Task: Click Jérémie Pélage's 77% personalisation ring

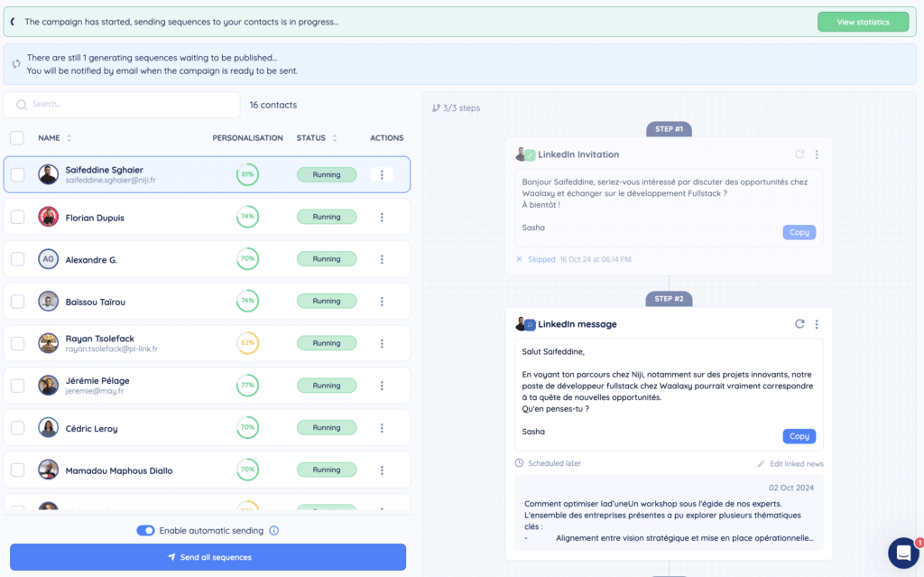Action: click(247, 386)
